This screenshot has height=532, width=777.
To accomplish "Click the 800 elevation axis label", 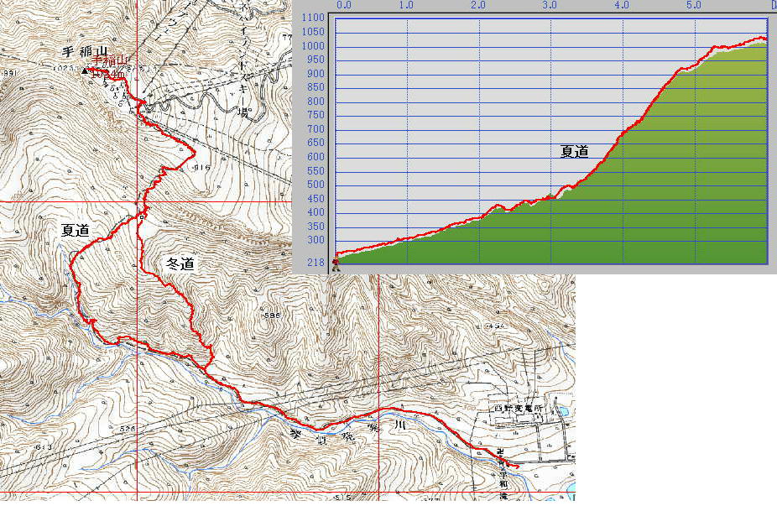I will point(315,102).
